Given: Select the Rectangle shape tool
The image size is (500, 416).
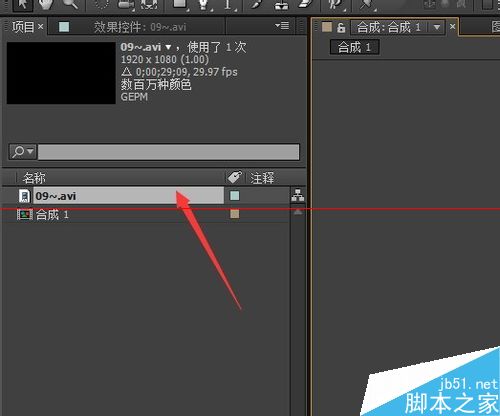Looking at the screenshot, I should pyautogui.click(x=180, y=5).
